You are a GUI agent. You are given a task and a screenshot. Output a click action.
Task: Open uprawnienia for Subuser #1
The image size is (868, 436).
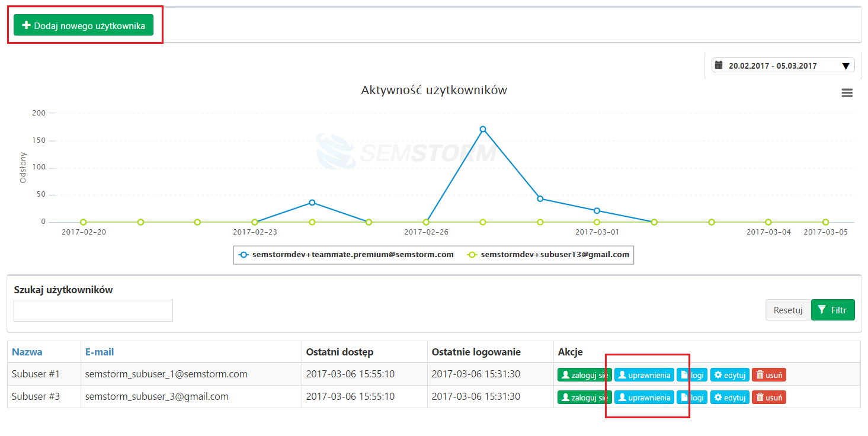644,375
